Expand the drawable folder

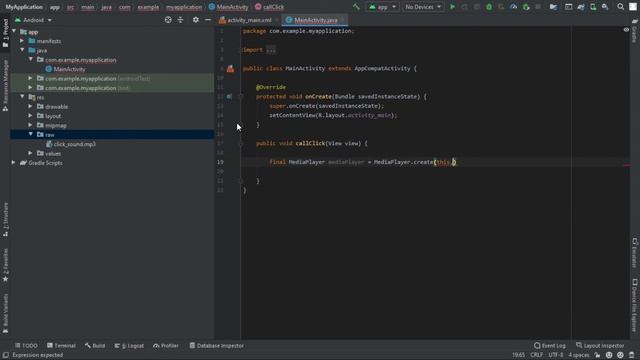click(x=31, y=107)
